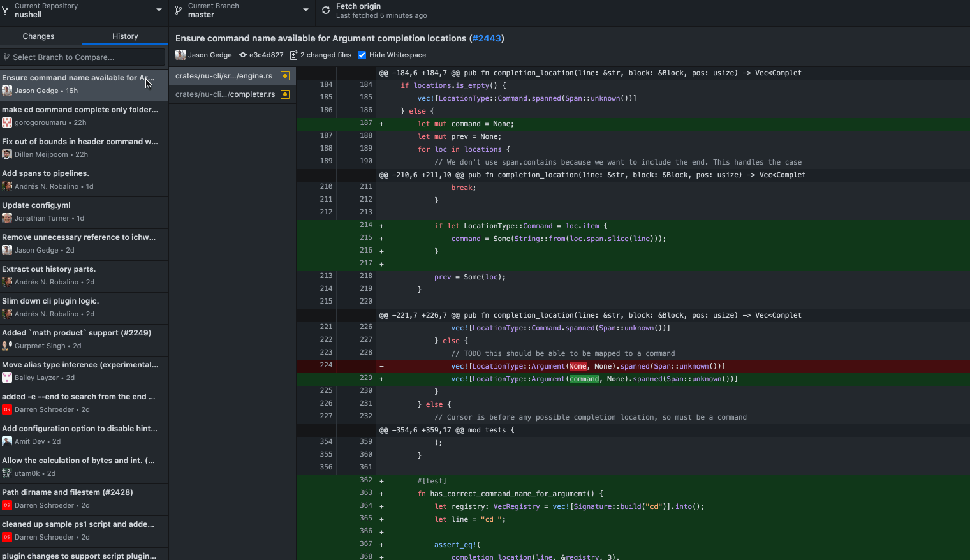Click the Fetch origin button

388,10
